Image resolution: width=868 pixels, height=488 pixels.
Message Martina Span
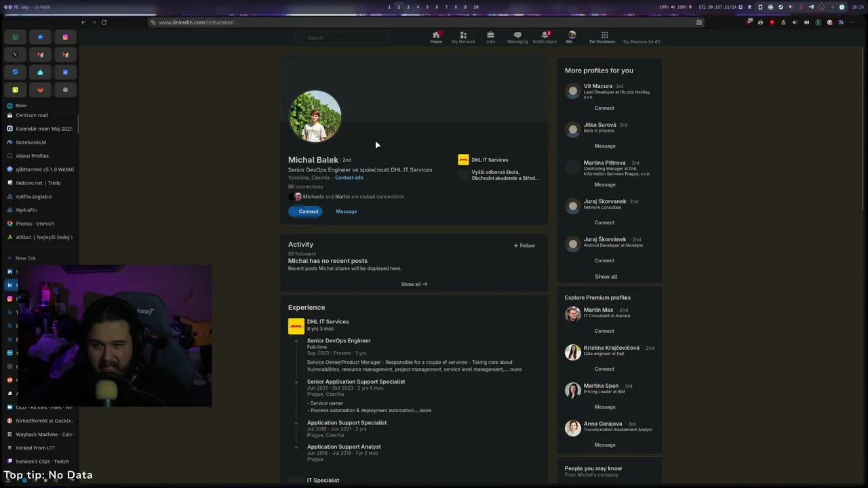pos(605,407)
